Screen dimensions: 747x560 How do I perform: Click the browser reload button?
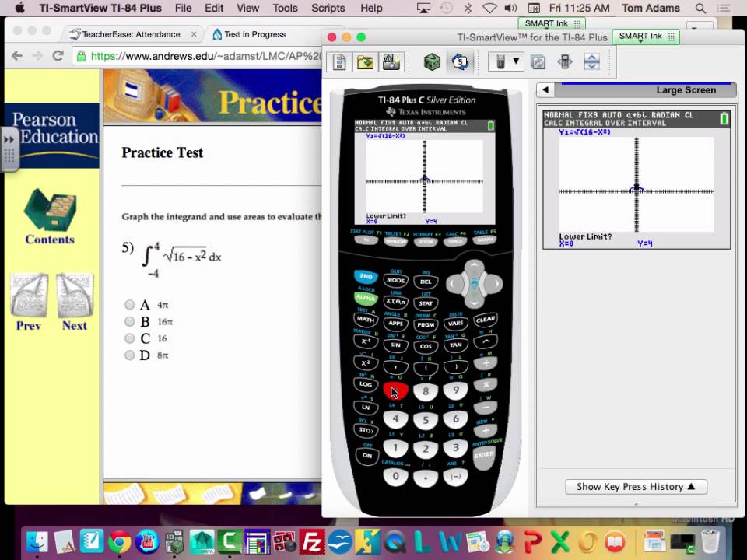tap(58, 56)
